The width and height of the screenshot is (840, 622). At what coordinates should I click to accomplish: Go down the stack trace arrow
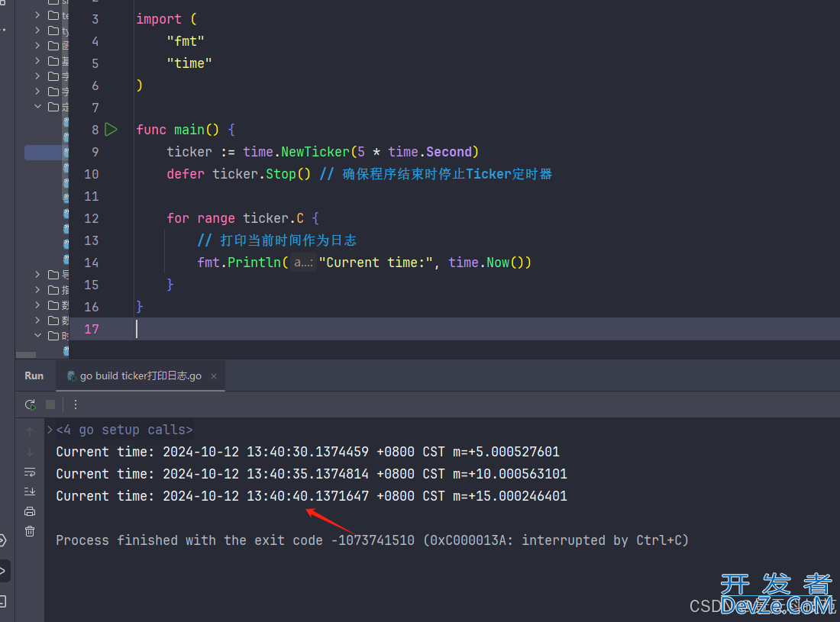click(30, 452)
